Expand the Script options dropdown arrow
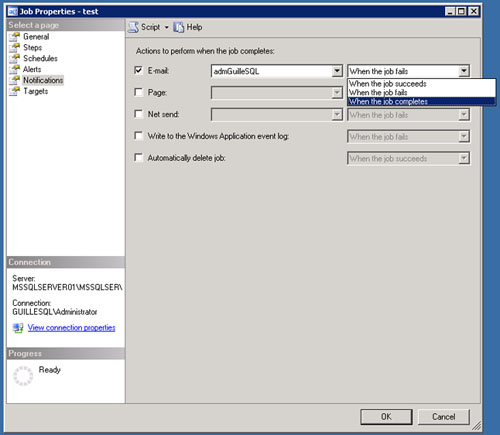This screenshot has width=500, height=435. (167, 27)
